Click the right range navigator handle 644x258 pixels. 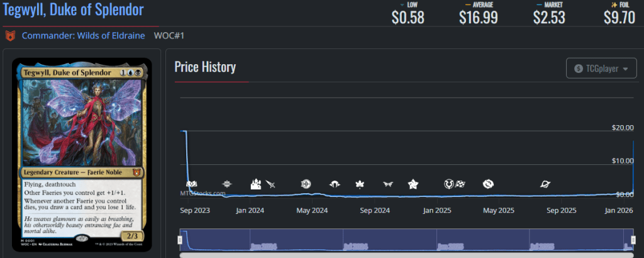tap(633, 240)
